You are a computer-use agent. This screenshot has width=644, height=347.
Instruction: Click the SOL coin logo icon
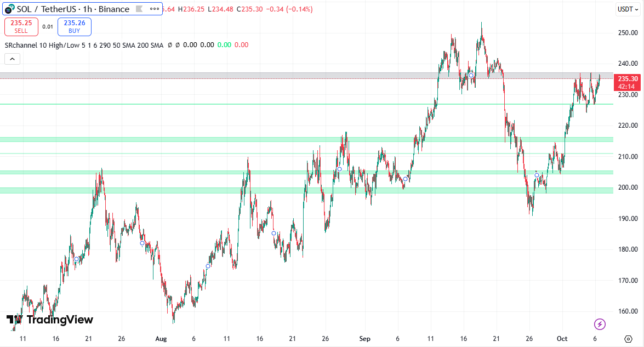point(10,9)
